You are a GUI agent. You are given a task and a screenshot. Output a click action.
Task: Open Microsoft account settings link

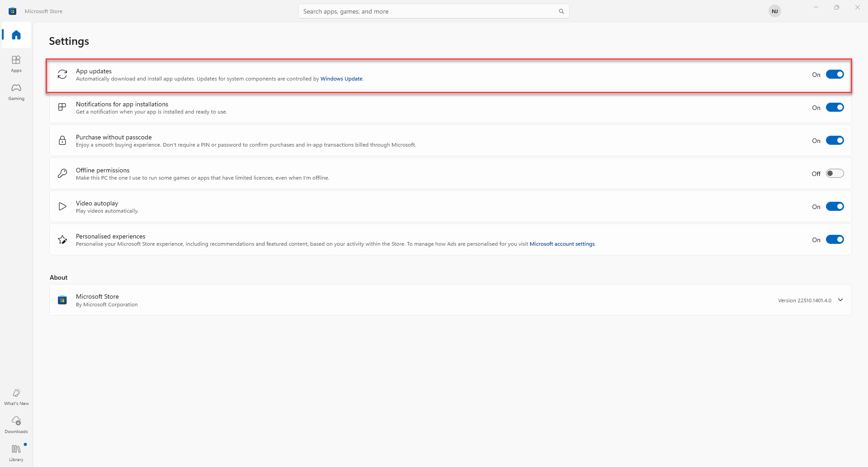click(562, 244)
